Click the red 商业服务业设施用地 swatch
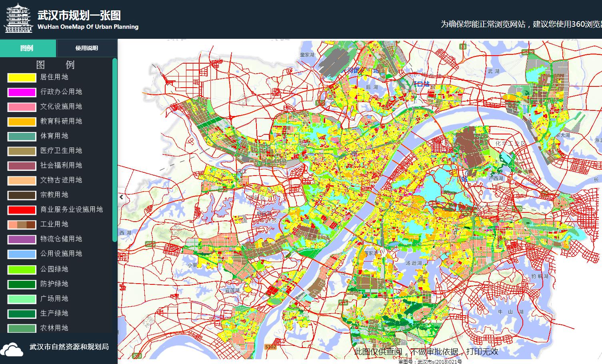This screenshot has width=602, height=364. point(22,210)
